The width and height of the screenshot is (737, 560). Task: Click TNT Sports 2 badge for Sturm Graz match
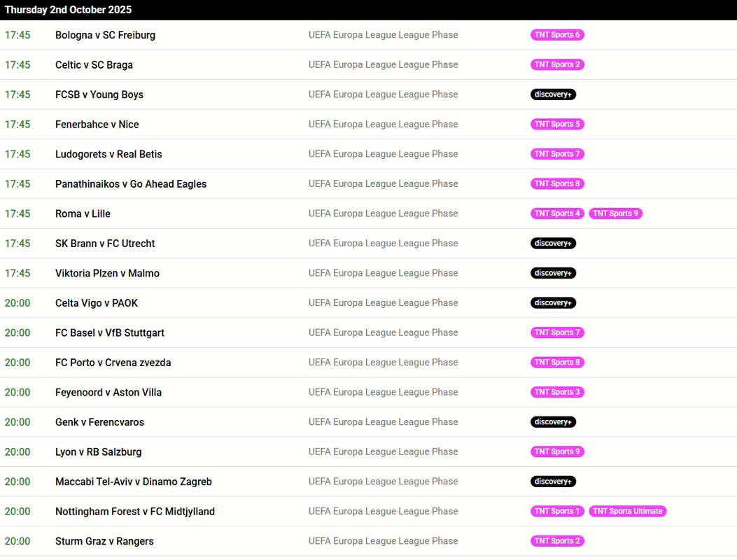557,541
